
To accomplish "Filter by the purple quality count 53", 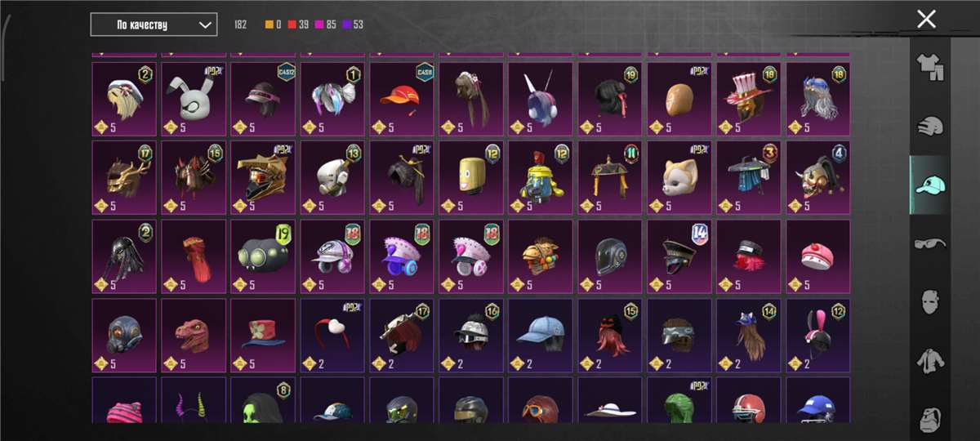I will click(353, 24).
